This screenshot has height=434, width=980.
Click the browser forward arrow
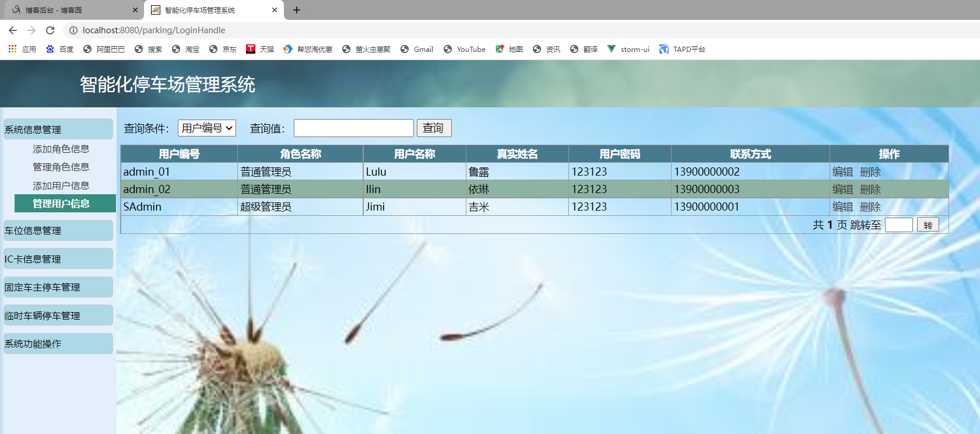pyautogui.click(x=31, y=30)
